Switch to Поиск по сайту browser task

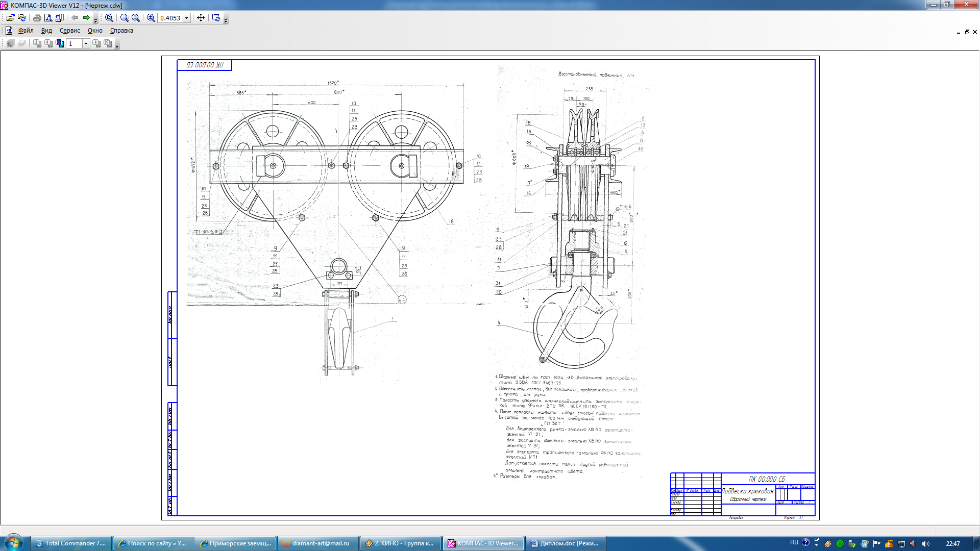[153, 543]
